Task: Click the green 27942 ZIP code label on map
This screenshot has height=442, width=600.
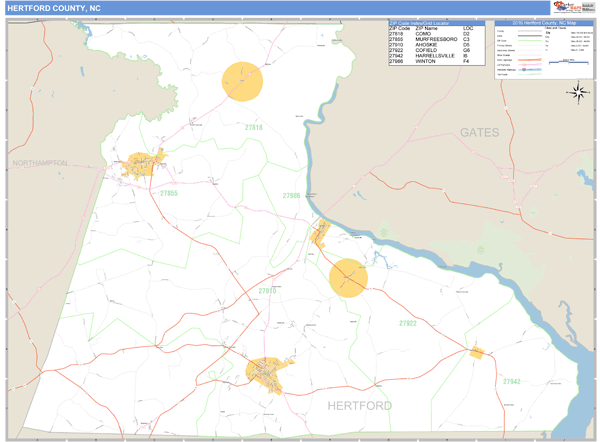Action: point(511,382)
